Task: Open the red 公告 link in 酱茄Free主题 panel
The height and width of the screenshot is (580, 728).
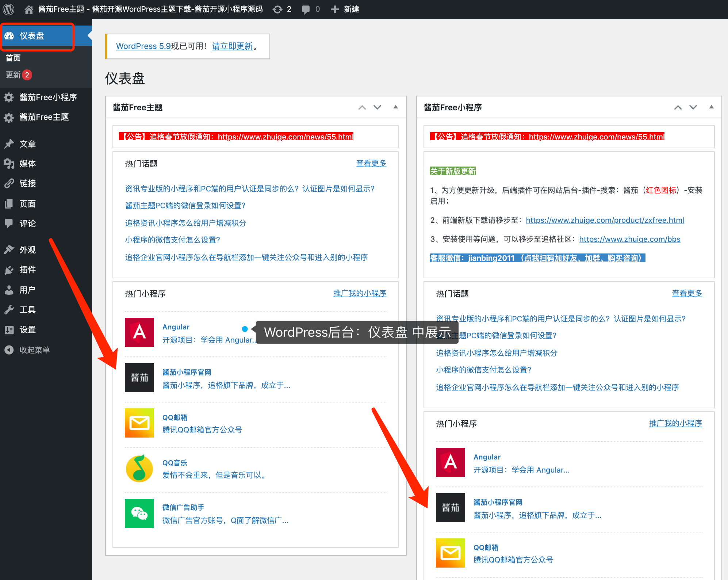Action: pyautogui.click(x=236, y=137)
